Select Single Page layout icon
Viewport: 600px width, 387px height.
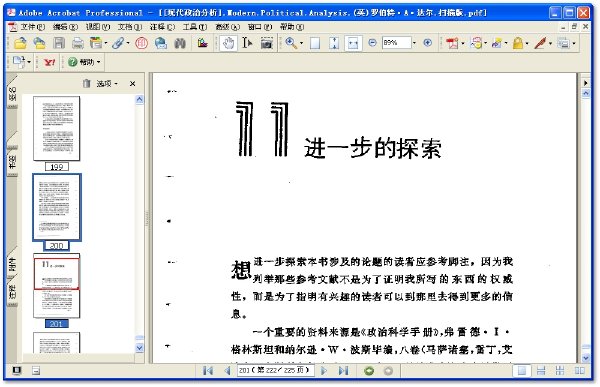click(522, 371)
